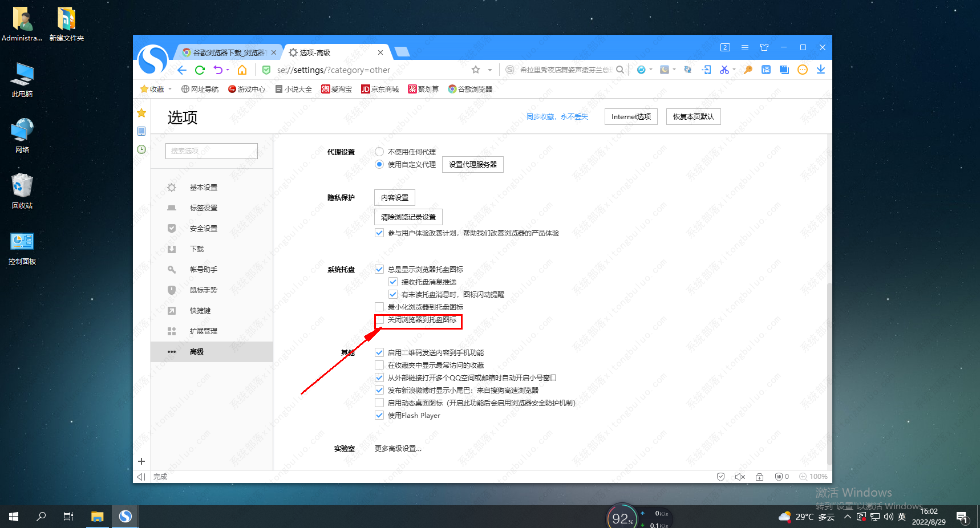Uncheck 使用Flash Player checkbox
This screenshot has width=980, height=528.
point(379,415)
